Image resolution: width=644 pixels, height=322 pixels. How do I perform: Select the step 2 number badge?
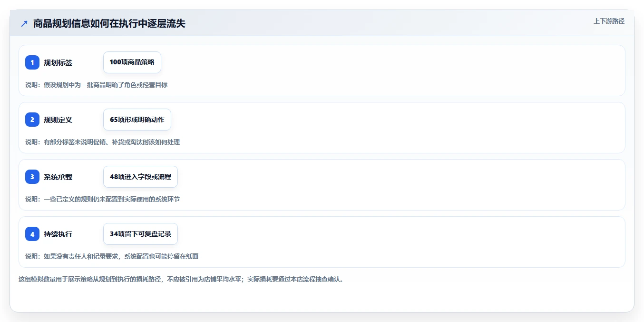click(32, 120)
